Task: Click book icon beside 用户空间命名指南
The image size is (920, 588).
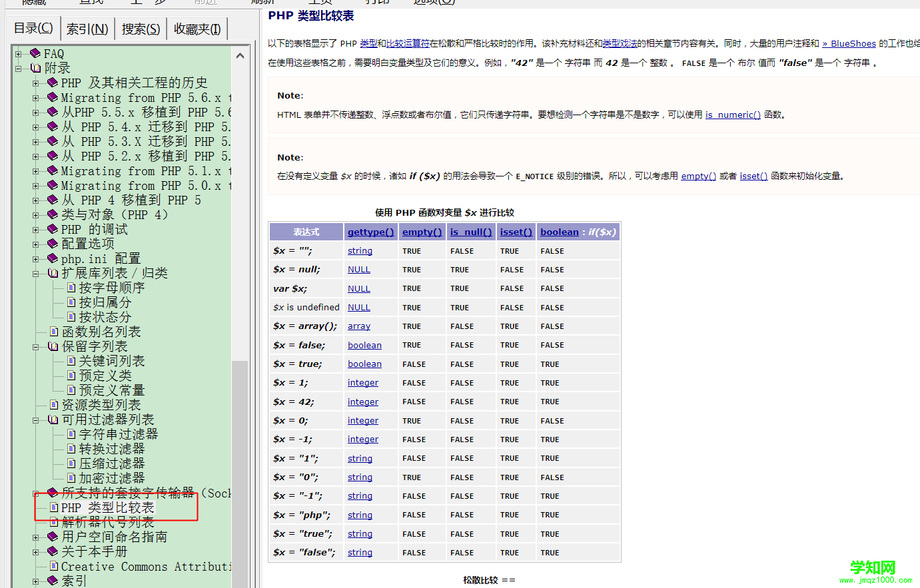Action: pos(53,537)
